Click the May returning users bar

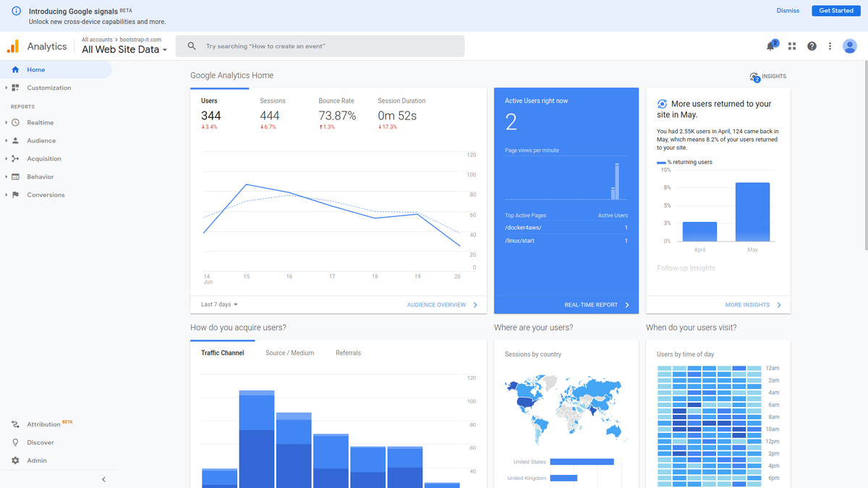pyautogui.click(x=752, y=212)
